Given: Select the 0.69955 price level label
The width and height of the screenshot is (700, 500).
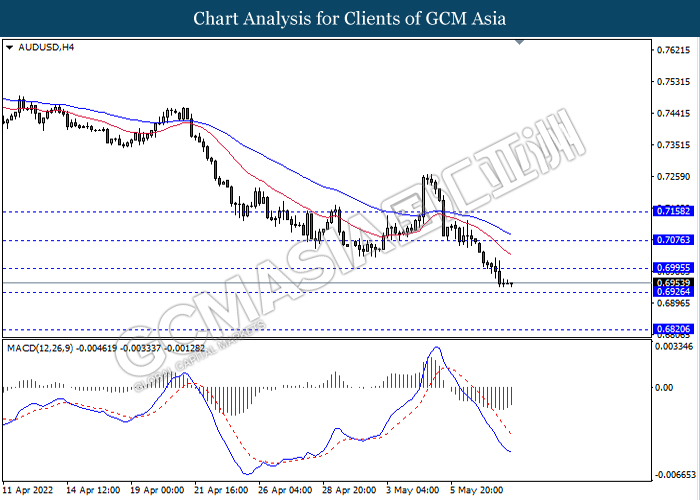Looking at the screenshot, I should [673, 268].
